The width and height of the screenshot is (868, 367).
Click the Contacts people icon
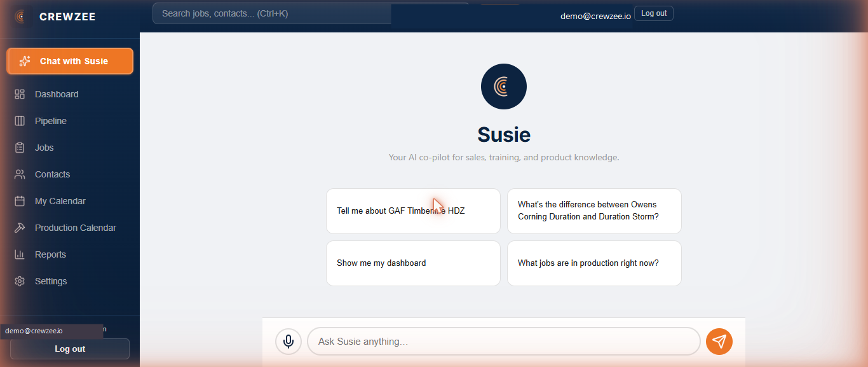(20, 174)
